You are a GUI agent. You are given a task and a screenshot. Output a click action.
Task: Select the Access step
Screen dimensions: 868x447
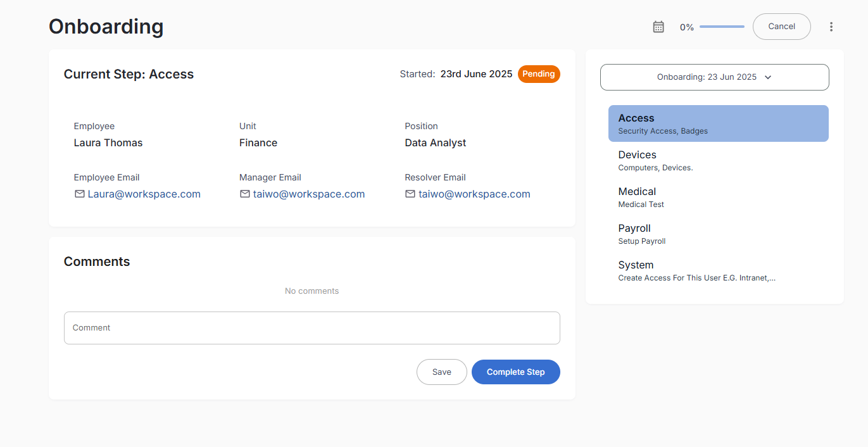point(718,123)
